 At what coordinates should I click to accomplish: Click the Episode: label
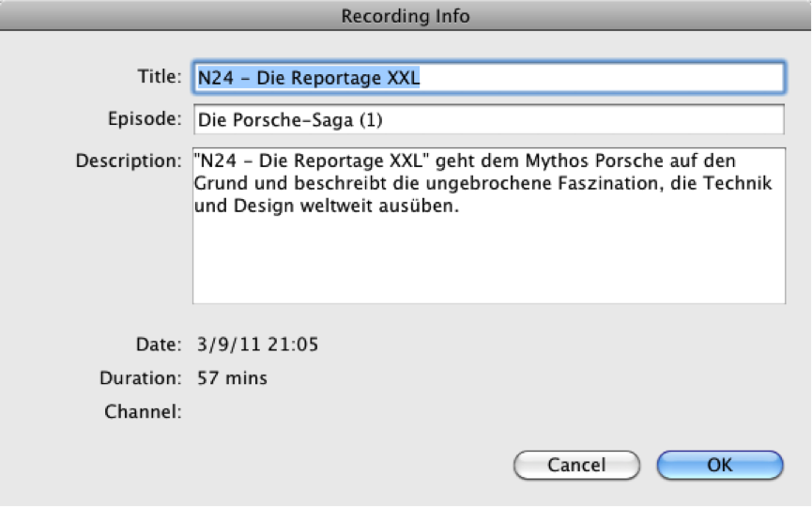(145, 119)
